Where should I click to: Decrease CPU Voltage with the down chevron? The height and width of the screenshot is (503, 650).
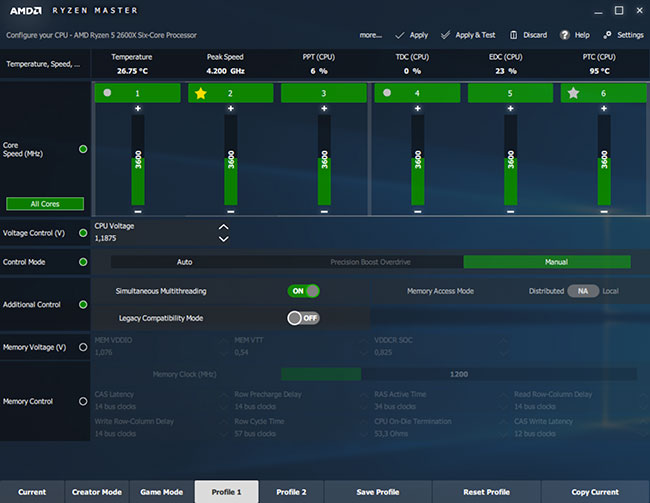point(223,239)
